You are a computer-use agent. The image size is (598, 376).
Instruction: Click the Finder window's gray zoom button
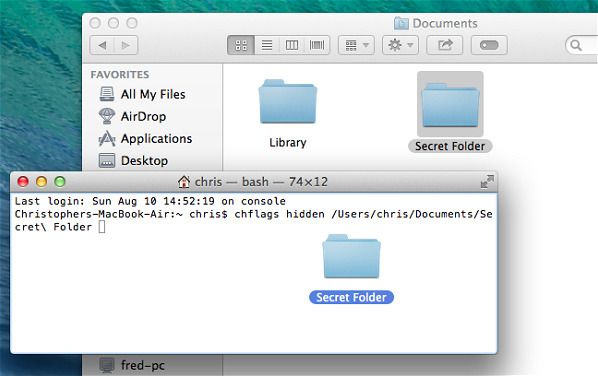pos(132,23)
